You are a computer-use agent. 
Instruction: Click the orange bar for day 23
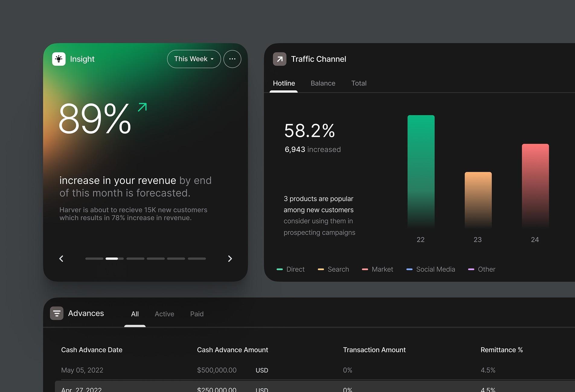pos(478,200)
